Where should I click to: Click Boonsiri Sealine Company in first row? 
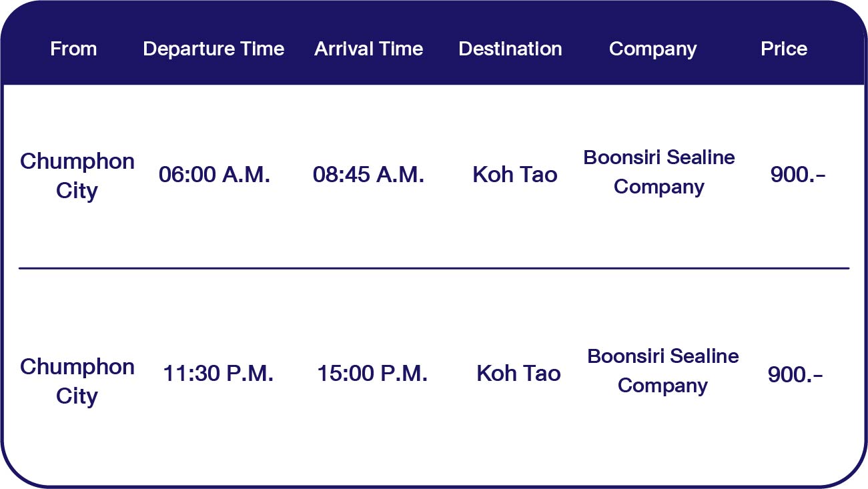[x=659, y=172]
